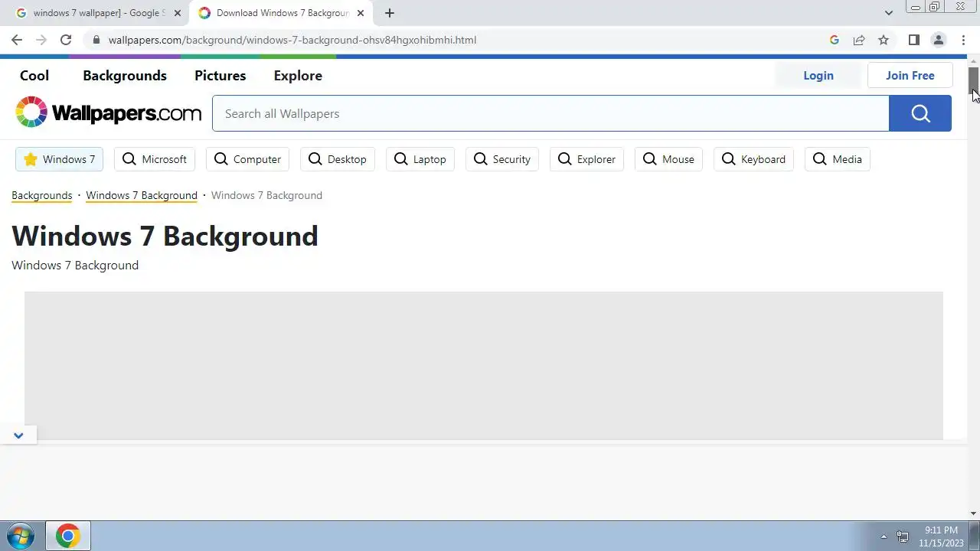Click the blue search magnifier button

pos(920,113)
